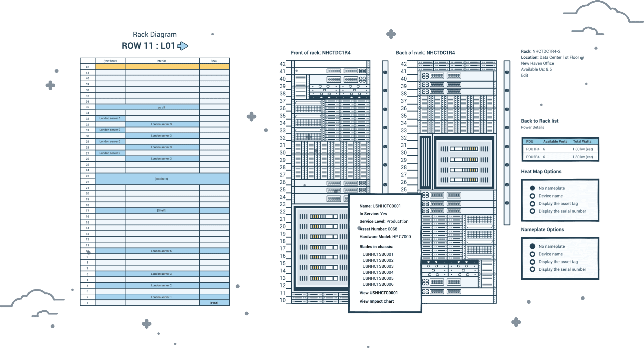Click PDU1R4 row in power table
Viewport: 644px width, 348px height.
560,149
